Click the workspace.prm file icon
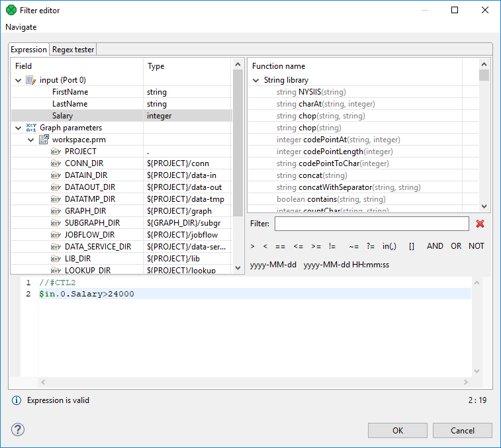This screenshot has width=501, height=448. tap(44, 140)
